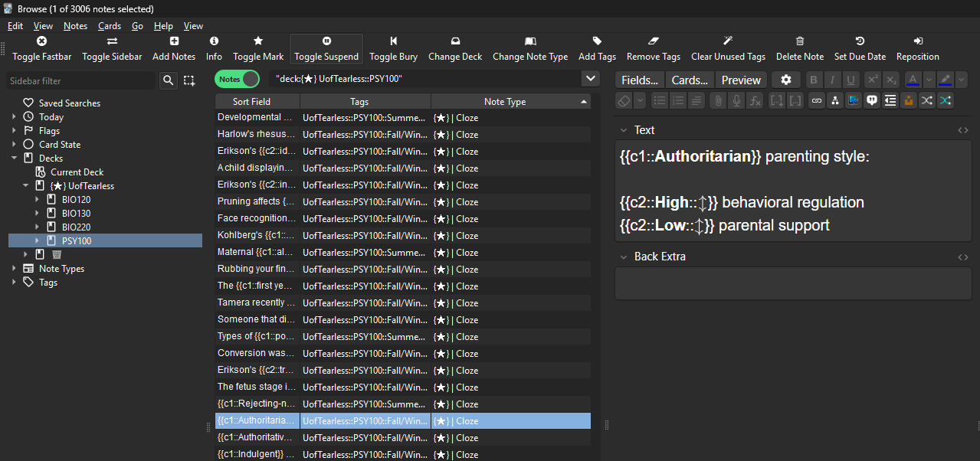This screenshot has width=980, height=461.
Task: Click Toggle Sidebar in the toolbar
Action: pos(112,48)
